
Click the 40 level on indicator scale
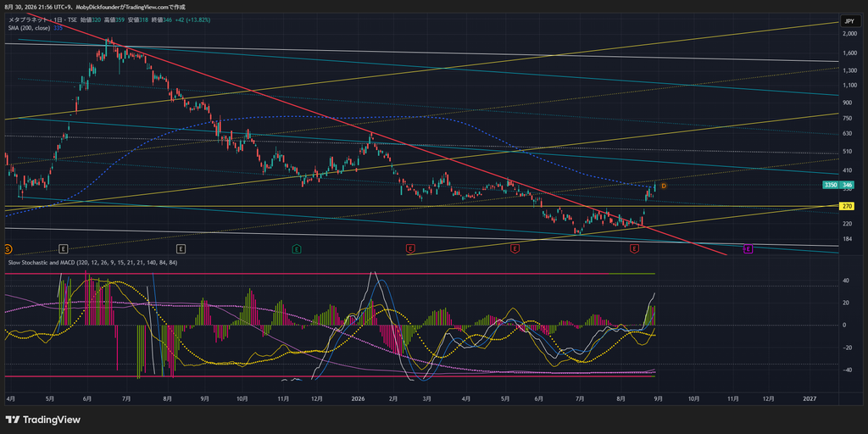click(846, 281)
